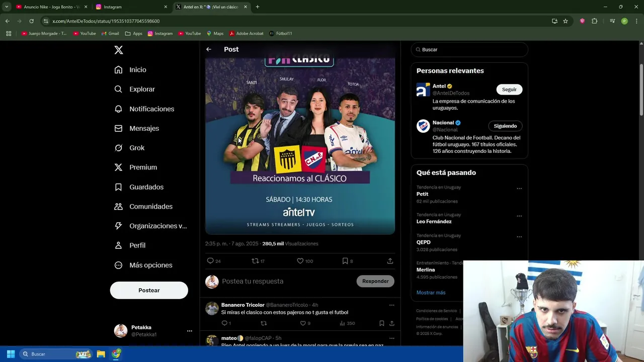Open options for Leo Fernández trend
644x362 pixels.
[x=519, y=216]
